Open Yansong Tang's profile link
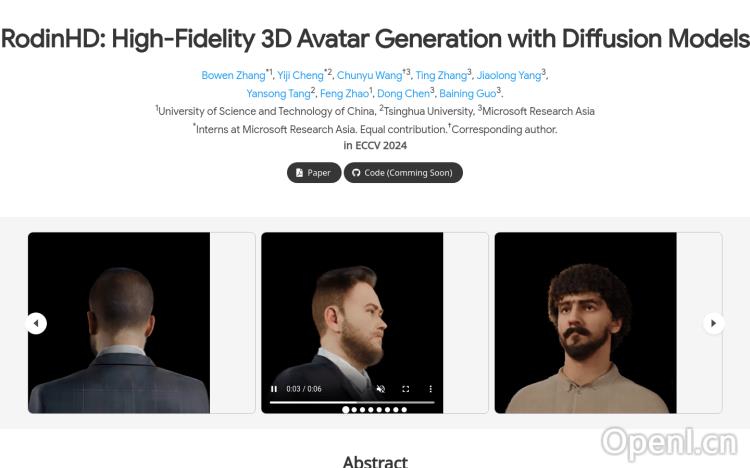The height and width of the screenshot is (468, 750). click(x=278, y=93)
